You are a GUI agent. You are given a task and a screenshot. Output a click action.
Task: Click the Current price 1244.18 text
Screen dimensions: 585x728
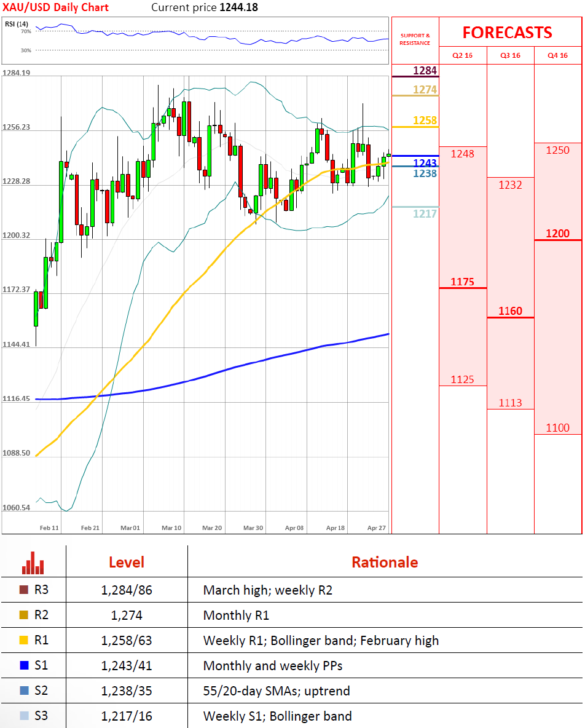tap(205, 7)
